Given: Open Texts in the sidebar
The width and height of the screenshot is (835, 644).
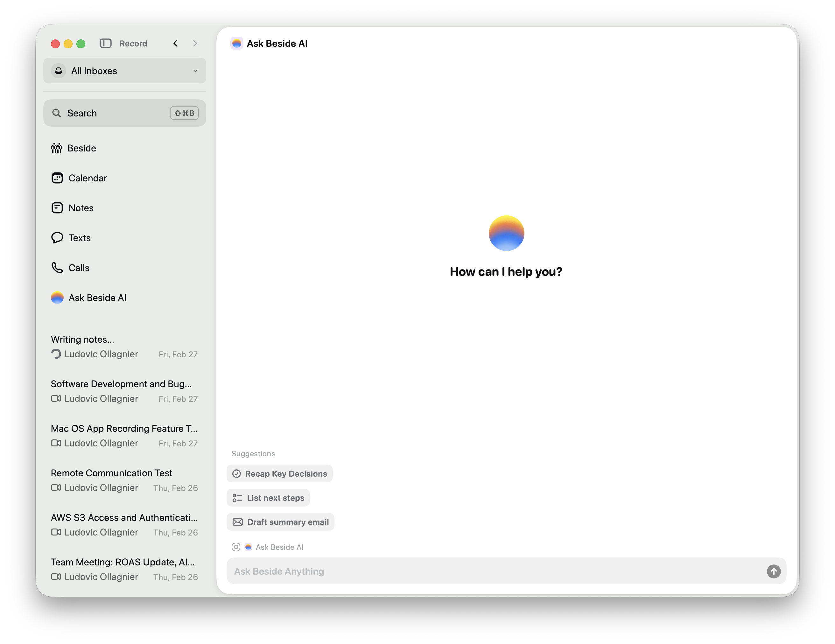Looking at the screenshot, I should point(125,238).
